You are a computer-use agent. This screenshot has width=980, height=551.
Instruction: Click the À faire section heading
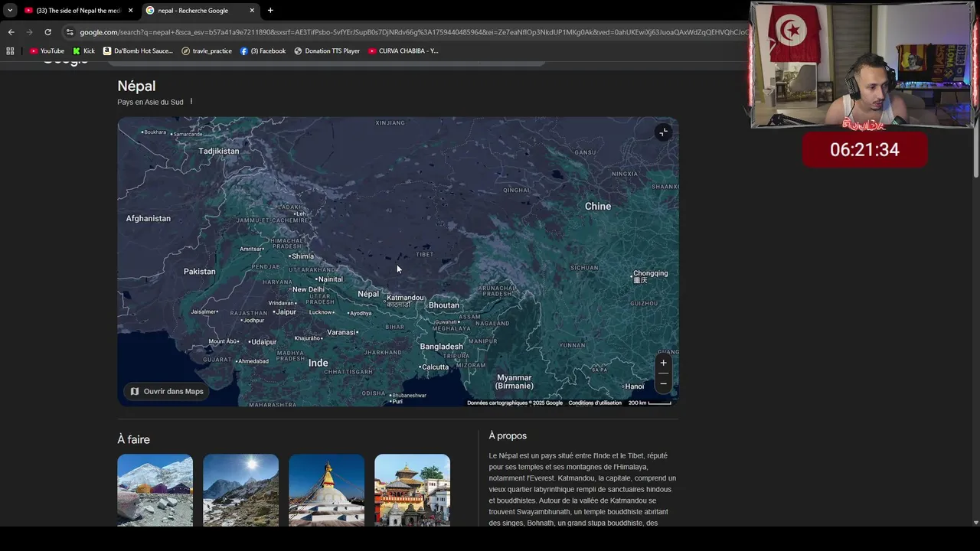(x=133, y=439)
